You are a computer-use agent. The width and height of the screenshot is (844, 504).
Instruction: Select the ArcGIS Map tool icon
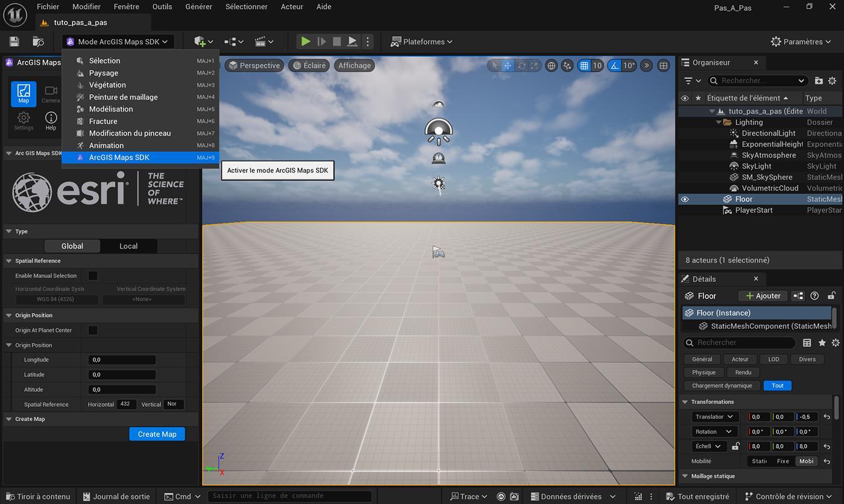pyautogui.click(x=24, y=94)
